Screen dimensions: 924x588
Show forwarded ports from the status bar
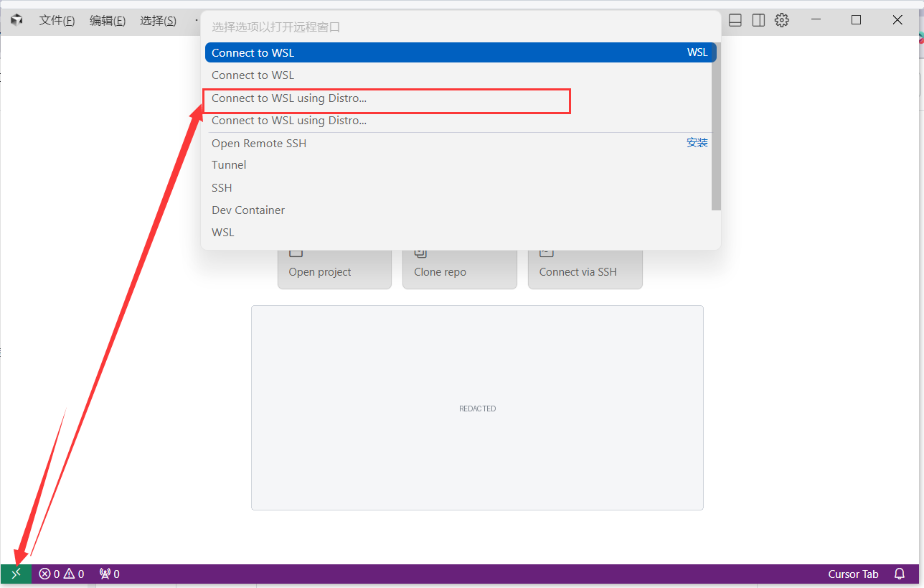tap(109, 574)
